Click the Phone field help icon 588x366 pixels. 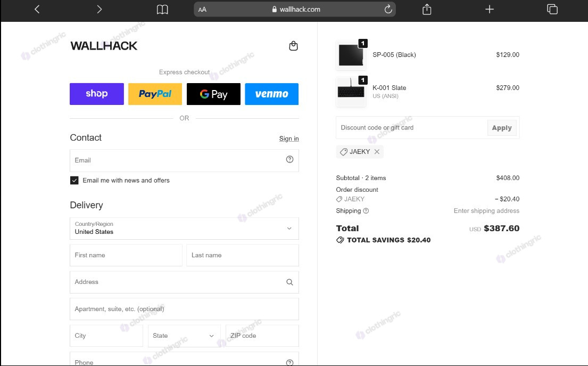coord(289,363)
